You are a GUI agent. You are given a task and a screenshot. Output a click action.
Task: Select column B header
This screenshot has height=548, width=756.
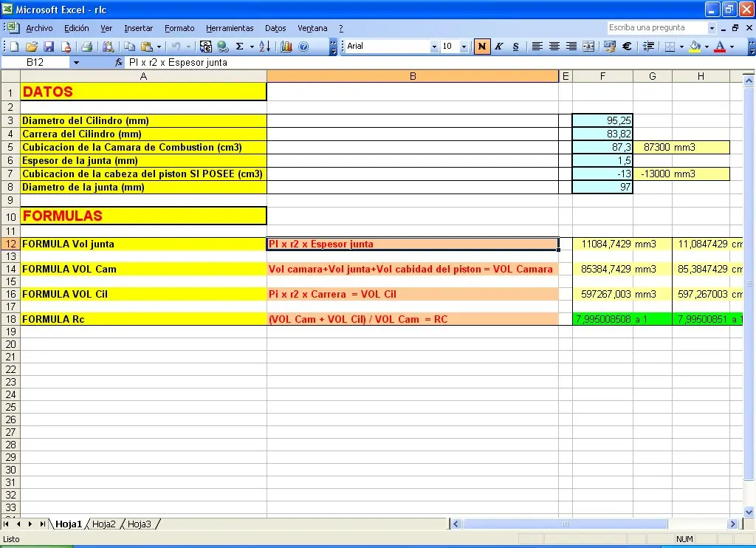[x=413, y=76]
